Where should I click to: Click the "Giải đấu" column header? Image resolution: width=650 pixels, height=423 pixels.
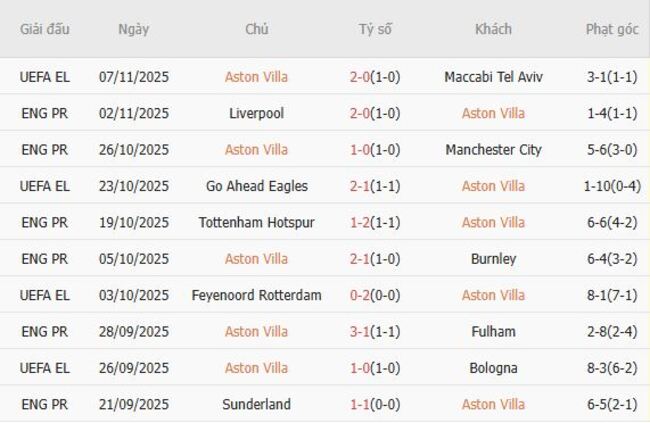[x=45, y=29]
